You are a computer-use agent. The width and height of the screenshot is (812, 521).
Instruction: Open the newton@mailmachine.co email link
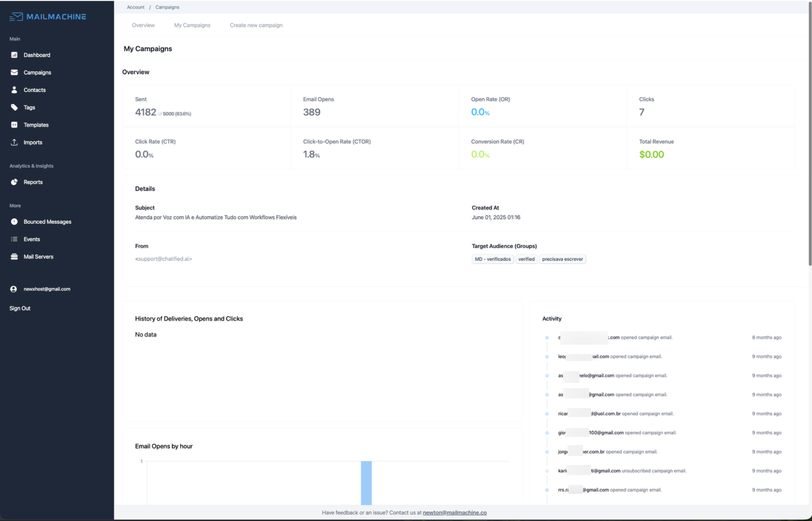pos(454,512)
